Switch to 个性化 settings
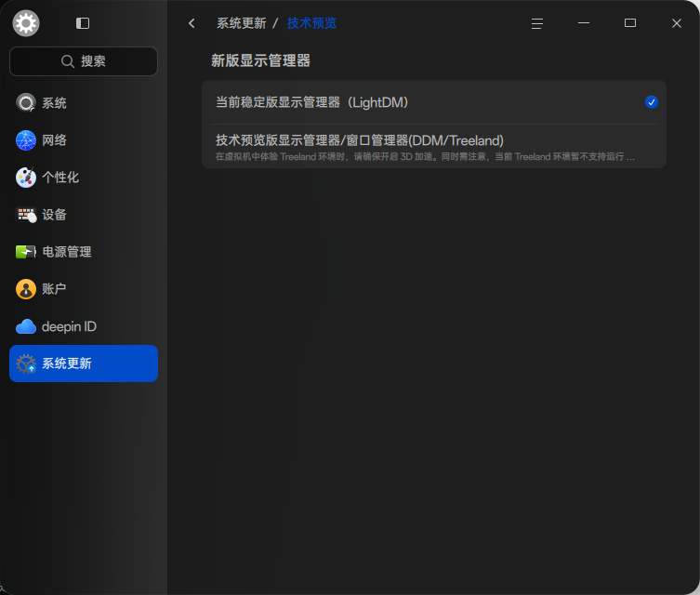The width and height of the screenshot is (700, 595). click(84, 178)
